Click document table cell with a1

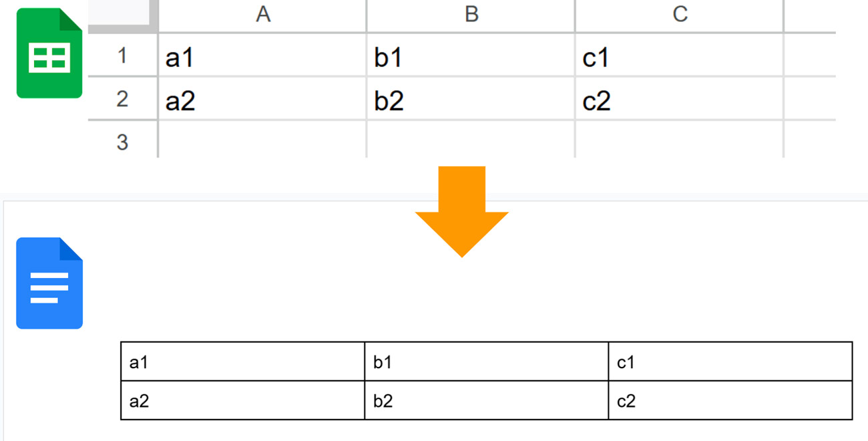point(243,361)
